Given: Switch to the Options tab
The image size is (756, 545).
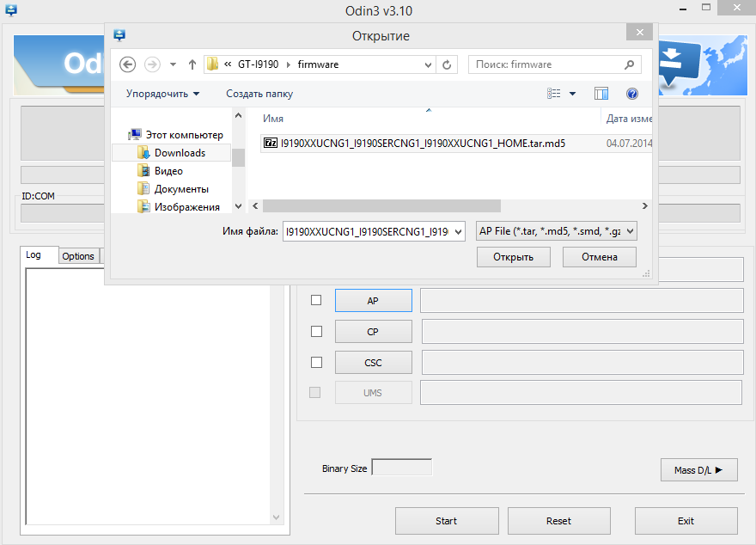Looking at the screenshot, I should coord(78,256).
